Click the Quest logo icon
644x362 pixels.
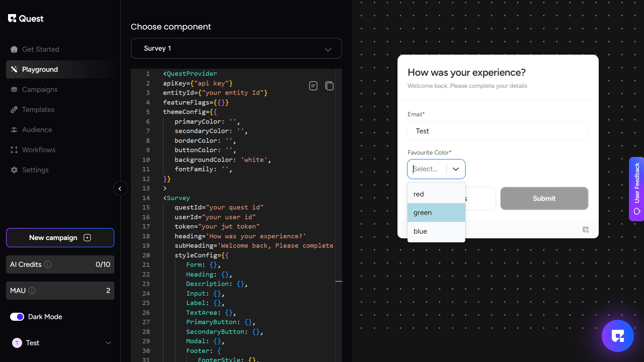pos(12,18)
